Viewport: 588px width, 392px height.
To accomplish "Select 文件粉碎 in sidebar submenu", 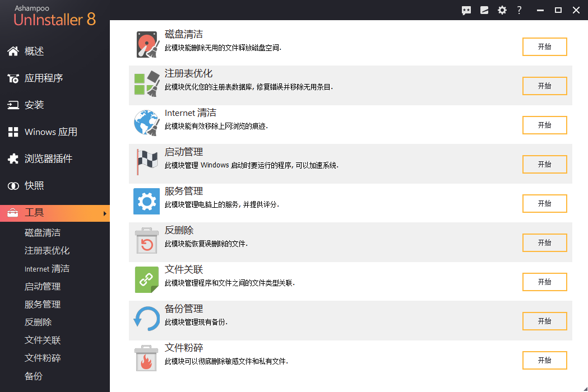I will point(43,358).
